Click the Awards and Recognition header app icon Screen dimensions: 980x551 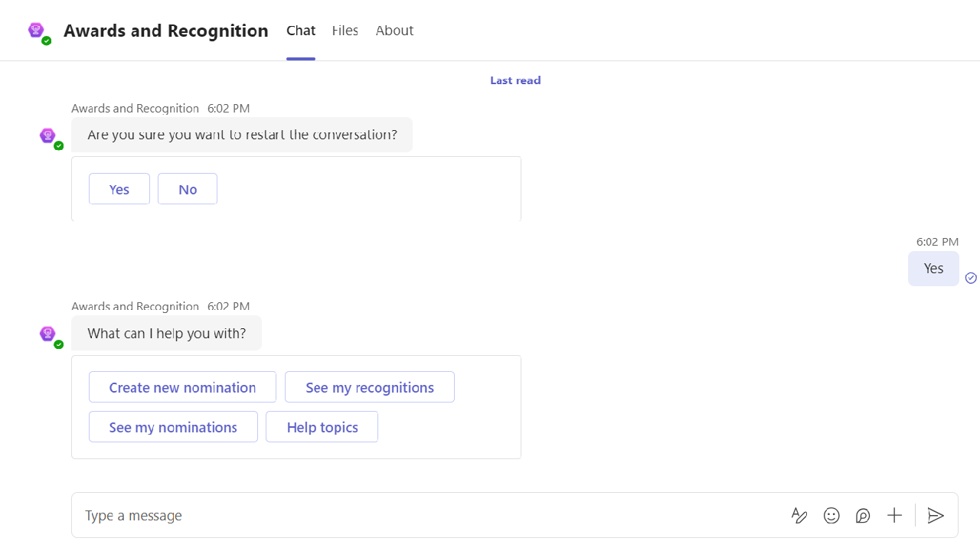click(x=37, y=31)
